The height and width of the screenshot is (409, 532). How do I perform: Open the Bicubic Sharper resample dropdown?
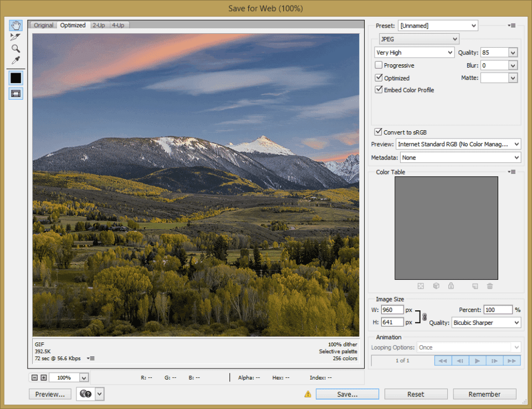point(486,323)
